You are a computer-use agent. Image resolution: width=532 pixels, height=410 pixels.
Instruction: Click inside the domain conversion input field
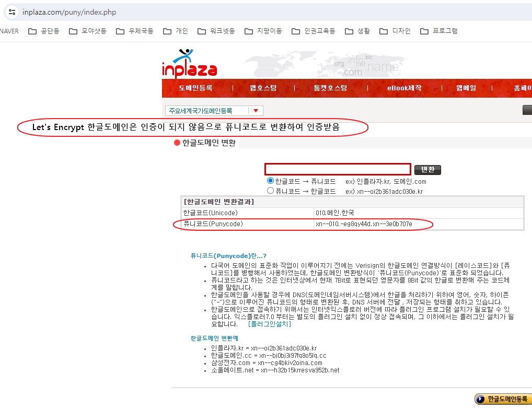(337, 169)
